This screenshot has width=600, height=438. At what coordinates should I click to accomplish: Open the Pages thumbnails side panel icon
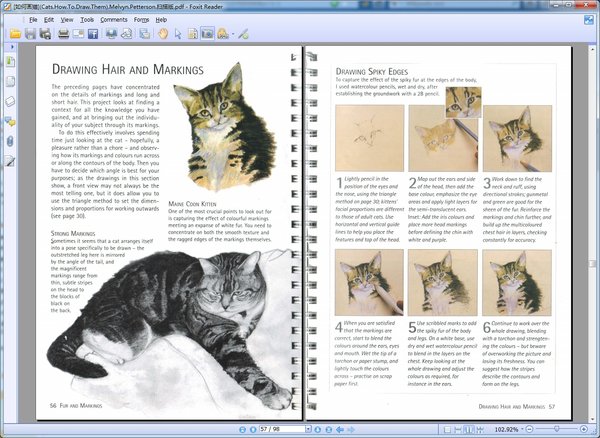(10, 81)
